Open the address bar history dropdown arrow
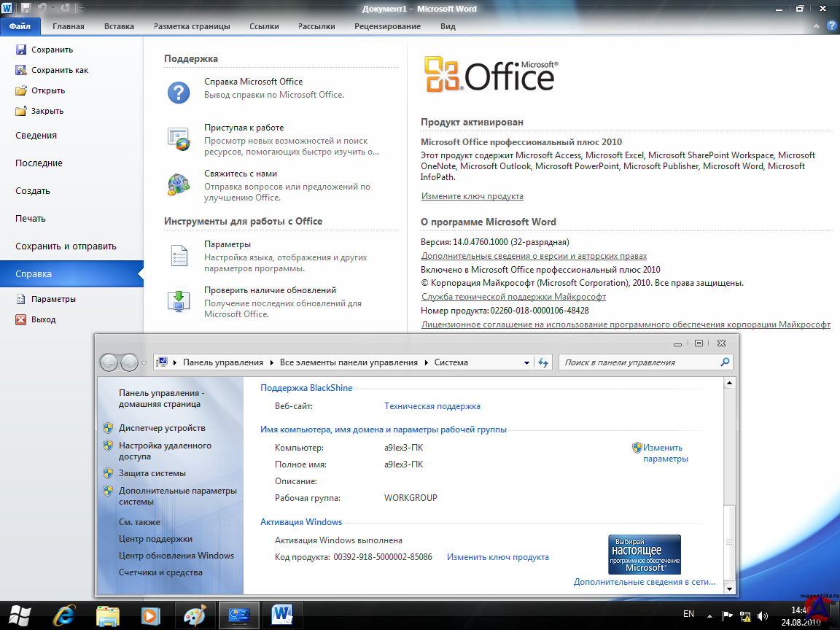The image size is (840, 630). tap(526, 362)
